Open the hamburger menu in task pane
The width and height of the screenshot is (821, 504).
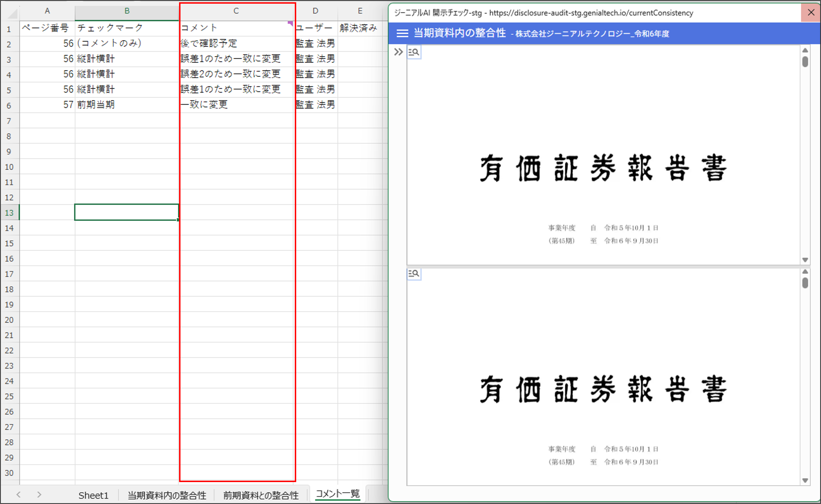pyautogui.click(x=402, y=33)
